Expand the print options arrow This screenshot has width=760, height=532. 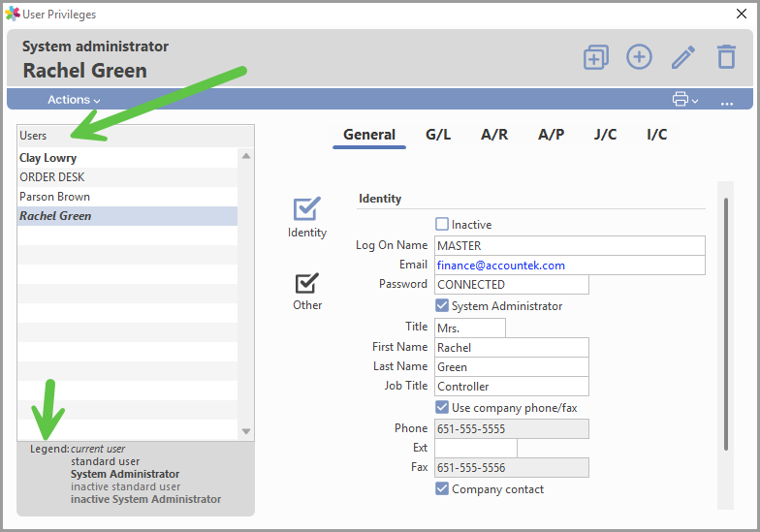[x=695, y=101]
